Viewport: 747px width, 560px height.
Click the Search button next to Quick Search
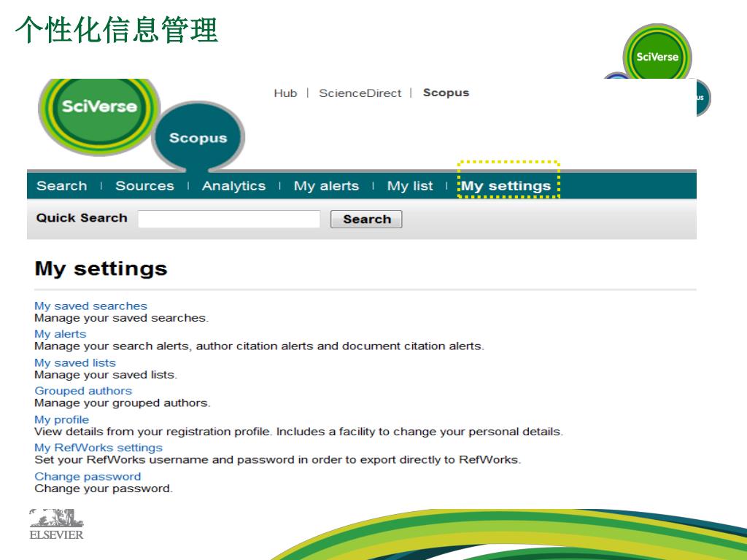tap(366, 219)
